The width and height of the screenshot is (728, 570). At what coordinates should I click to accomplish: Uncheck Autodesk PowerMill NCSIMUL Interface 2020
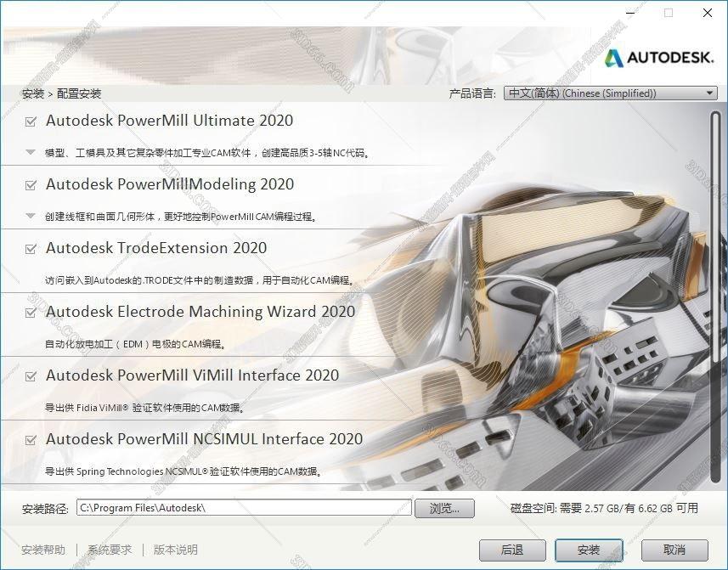[30, 439]
